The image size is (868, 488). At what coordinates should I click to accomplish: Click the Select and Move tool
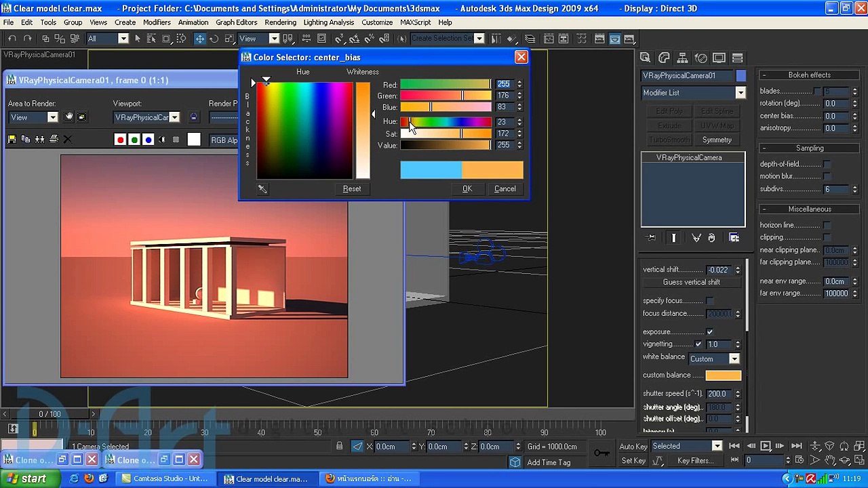(200, 39)
